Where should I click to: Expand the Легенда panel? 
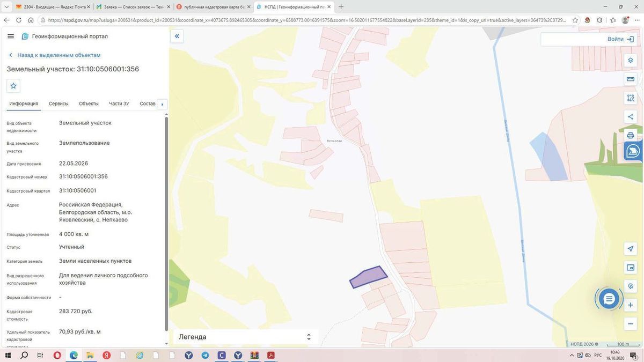(x=309, y=337)
